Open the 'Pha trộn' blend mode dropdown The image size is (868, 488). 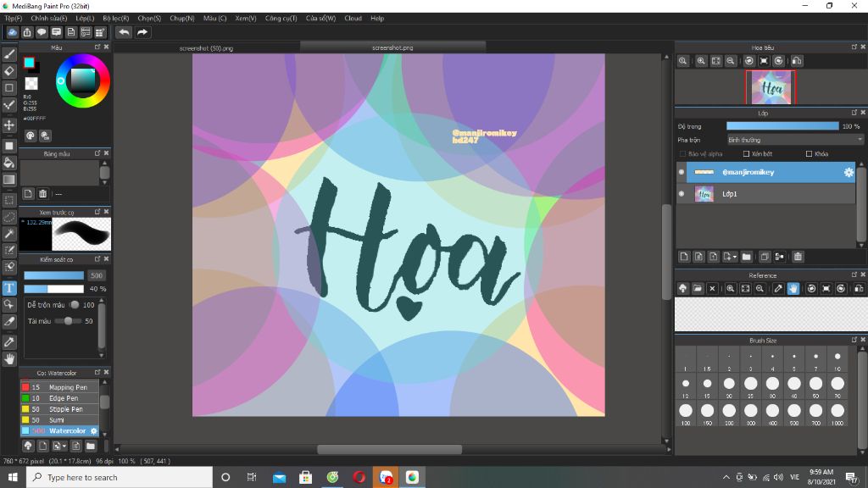(795, 140)
